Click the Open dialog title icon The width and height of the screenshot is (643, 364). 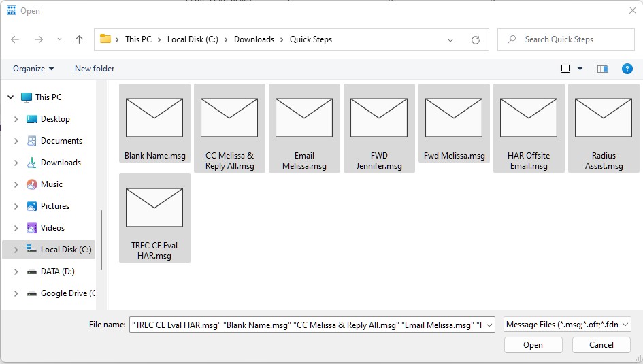coord(12,10)
